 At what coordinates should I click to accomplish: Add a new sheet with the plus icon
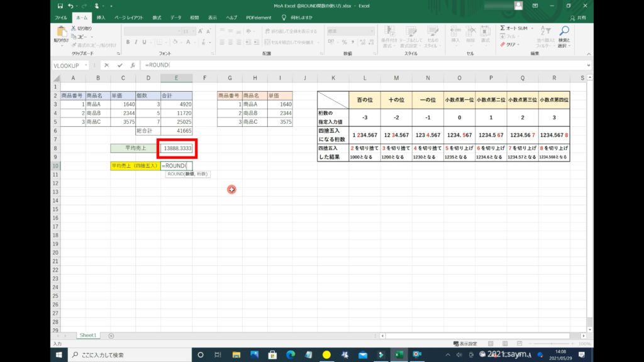coord(111,336)
